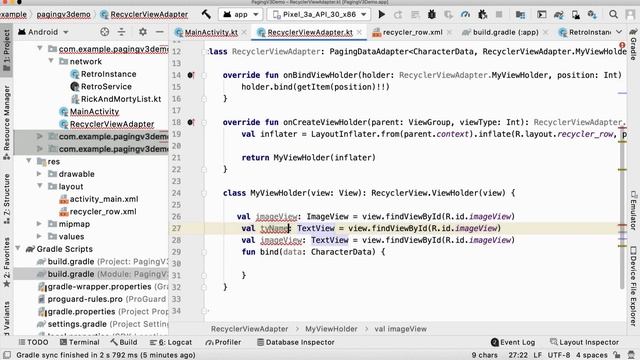The image size is (640, 360).
Task: Run the app with the play button
Action: 382,14
